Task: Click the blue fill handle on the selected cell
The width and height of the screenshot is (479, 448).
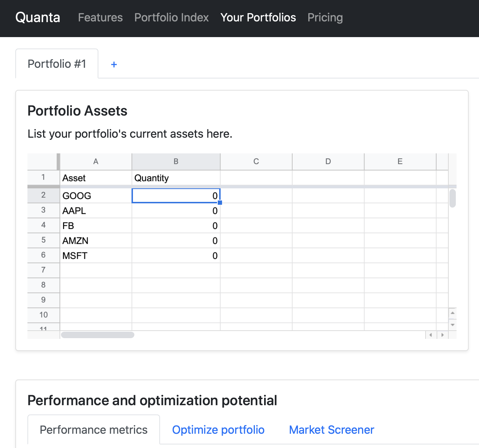Action: coord(220,202)
